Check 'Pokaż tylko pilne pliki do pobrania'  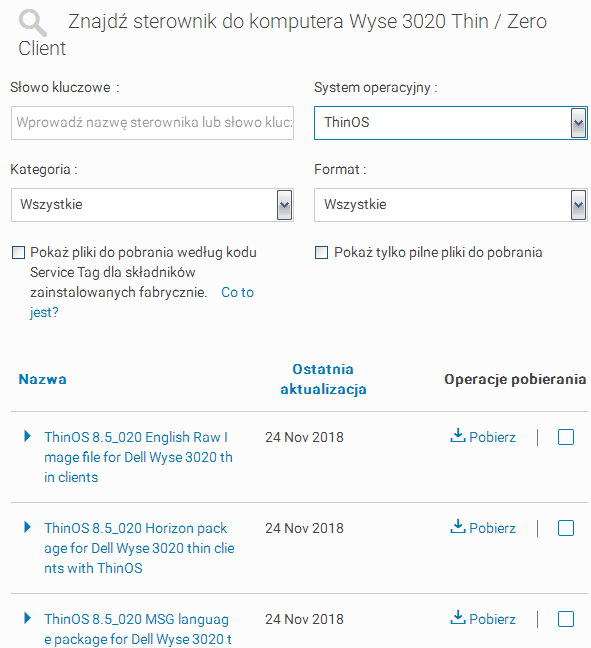click(x=322, y=253)
